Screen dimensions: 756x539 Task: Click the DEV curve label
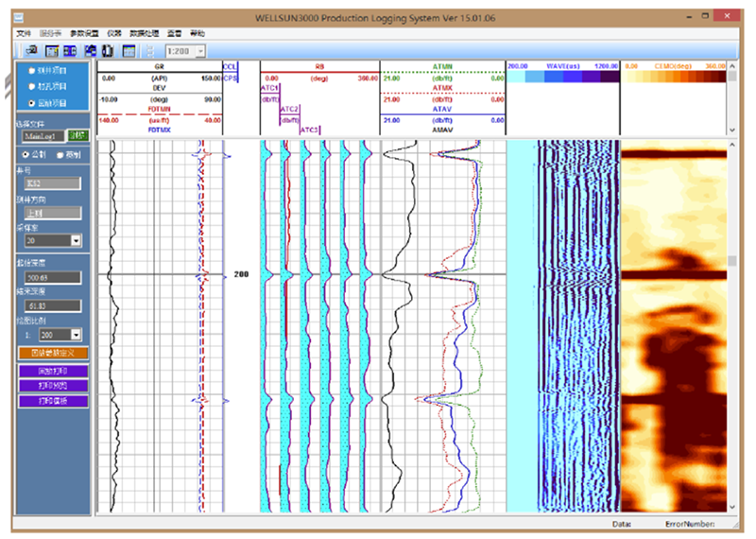coord(159,88)
